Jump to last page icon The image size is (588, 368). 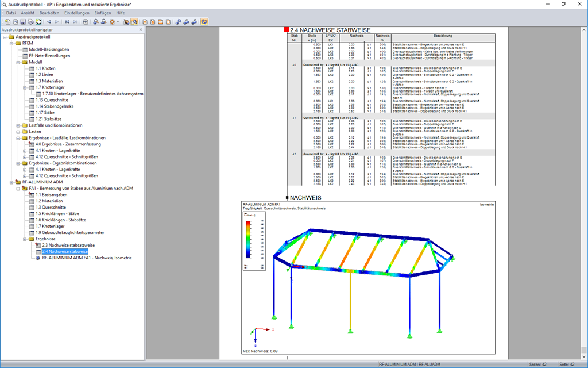click(x=75, y=22)
